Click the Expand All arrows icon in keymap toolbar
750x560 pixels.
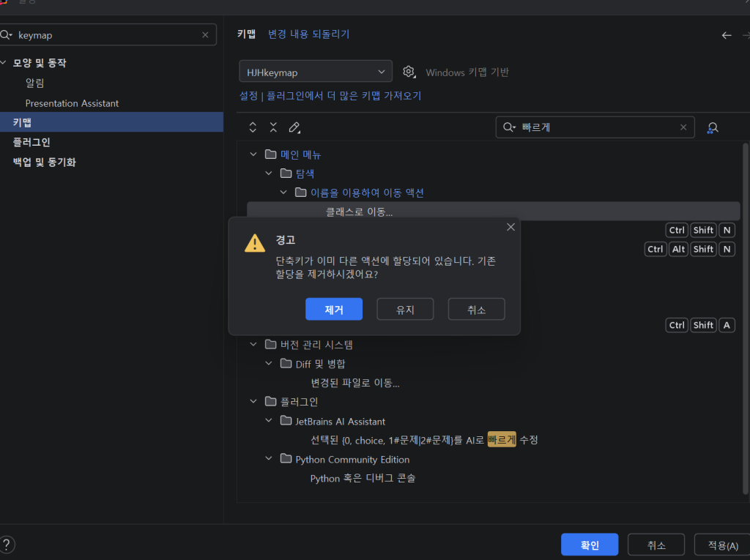pos(253,127)
